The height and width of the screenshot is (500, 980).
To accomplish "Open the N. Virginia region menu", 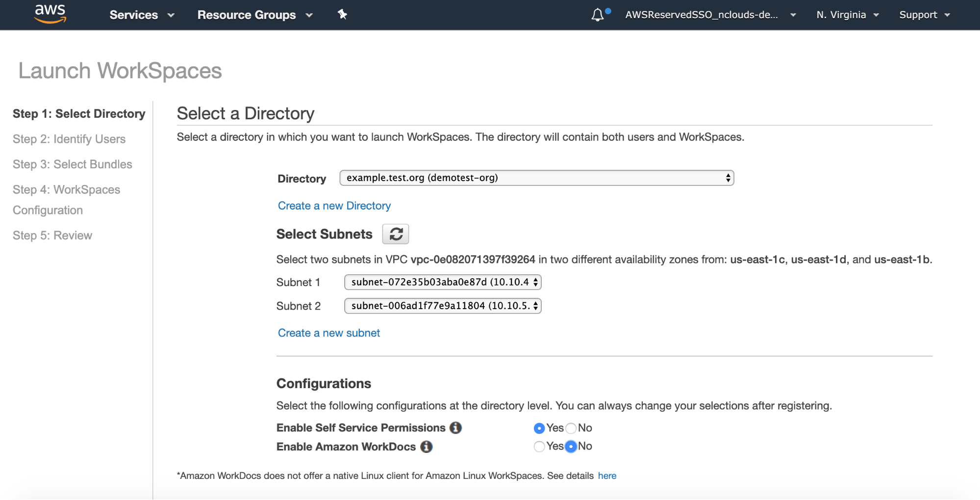I will pos(848,15).
